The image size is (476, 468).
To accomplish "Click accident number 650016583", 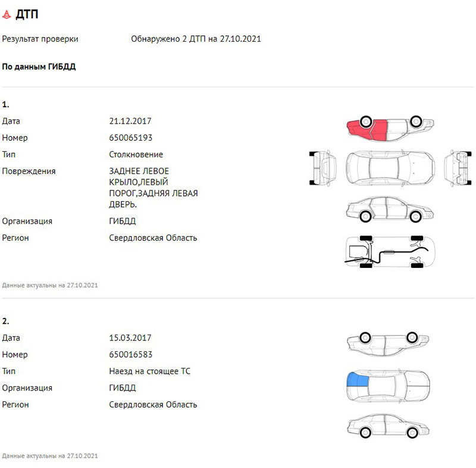I will 131,355.
